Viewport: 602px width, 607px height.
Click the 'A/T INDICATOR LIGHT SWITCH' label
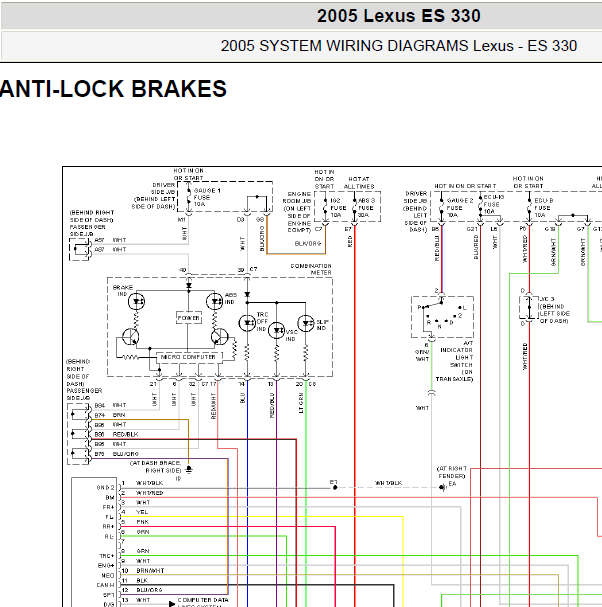pyautogui.click(x=455, y=361)
